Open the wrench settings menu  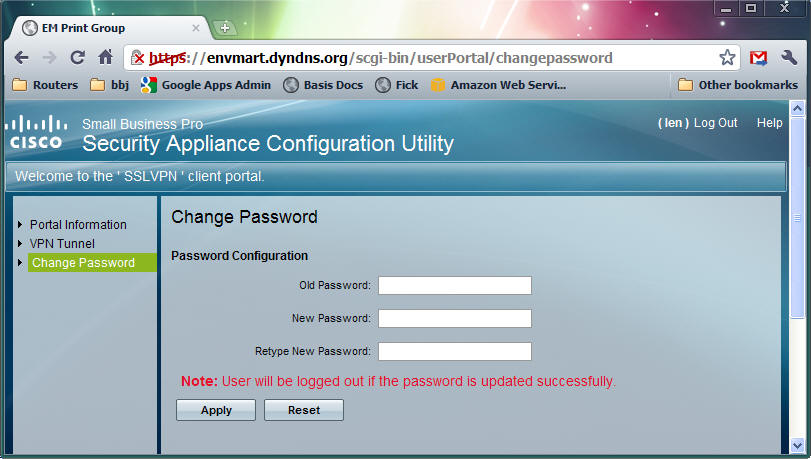789,58
